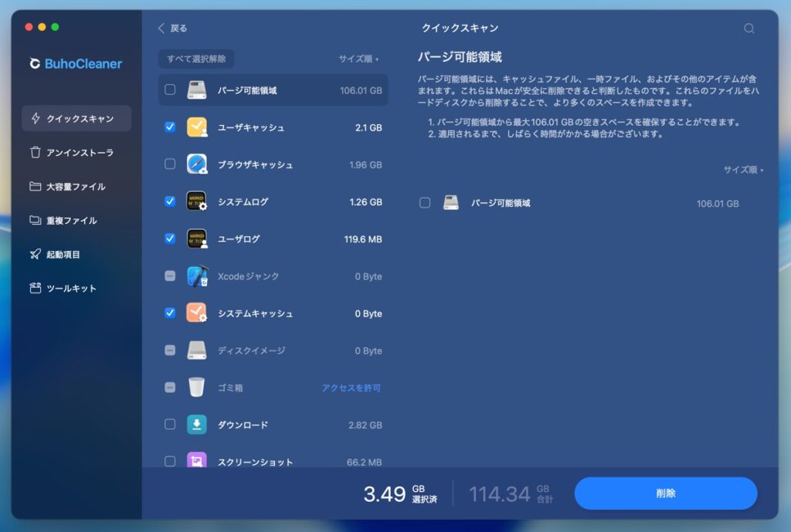The height and width of the screenshot is (532, 791).
Task: Open the サイズ順 dropdown in detail panel
Action: pyautogui.click(x=743, y=170)
